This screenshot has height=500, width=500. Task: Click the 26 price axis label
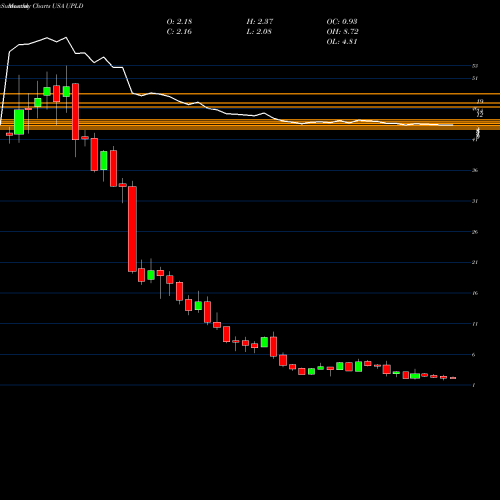tap(475, 232)
